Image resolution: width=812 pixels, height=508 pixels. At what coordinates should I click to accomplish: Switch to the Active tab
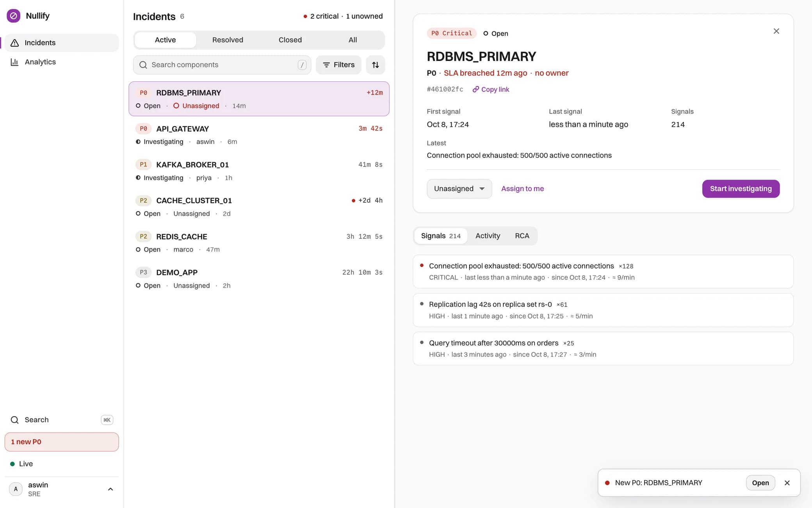[165, 40]
